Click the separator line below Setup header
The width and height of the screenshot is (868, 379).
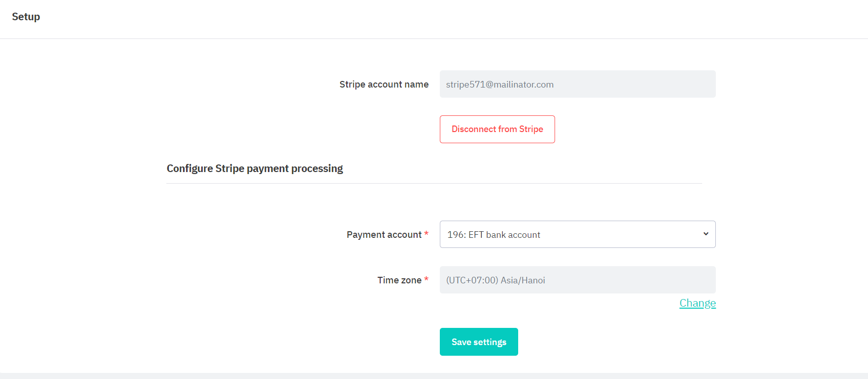pyautogui.click(x=434, y=38)
